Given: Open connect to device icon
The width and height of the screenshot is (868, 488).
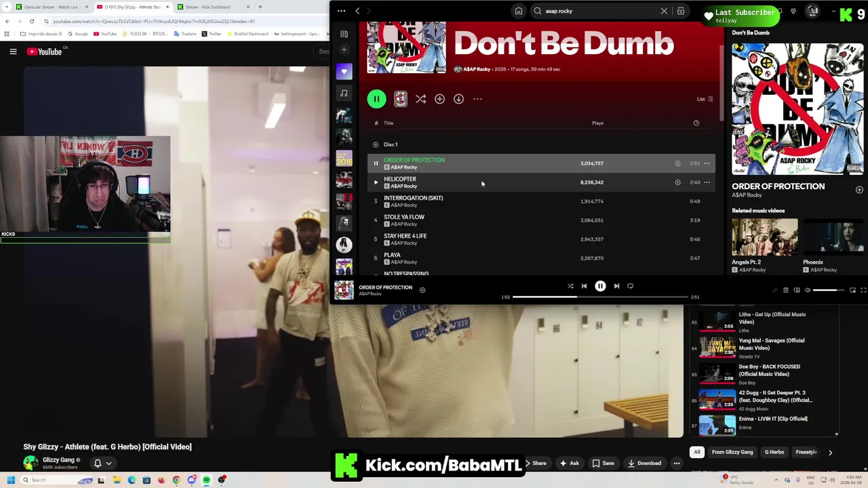Looking at the screenshot, I should pos(797,290).
